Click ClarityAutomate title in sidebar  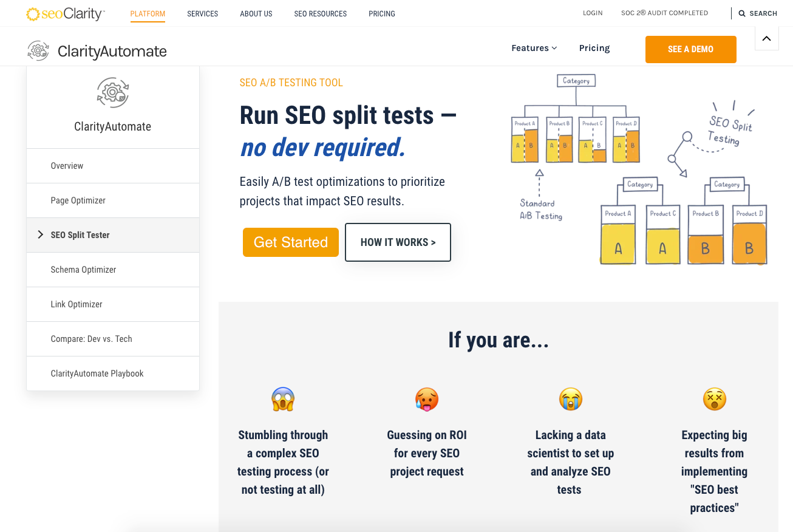point(113,127)
